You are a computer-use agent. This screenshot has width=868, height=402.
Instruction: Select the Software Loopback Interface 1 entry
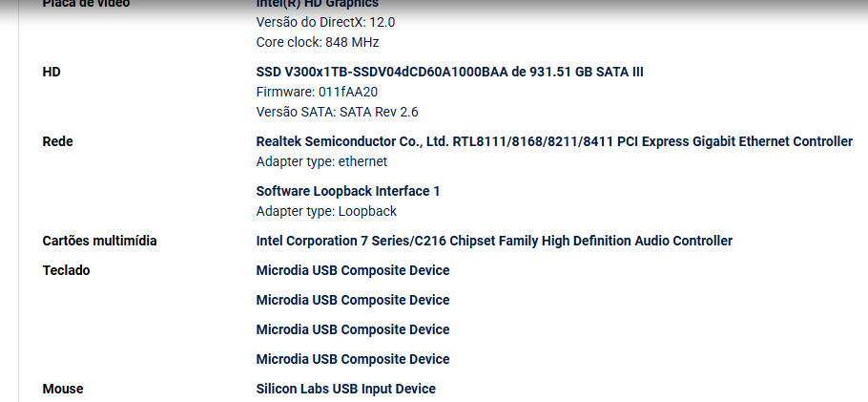coord(347,191)
